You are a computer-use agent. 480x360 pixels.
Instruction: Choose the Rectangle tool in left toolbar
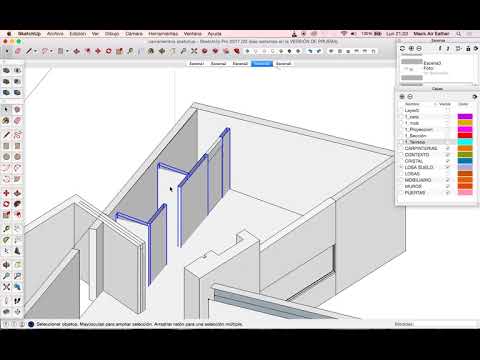[x=6, y=146]
